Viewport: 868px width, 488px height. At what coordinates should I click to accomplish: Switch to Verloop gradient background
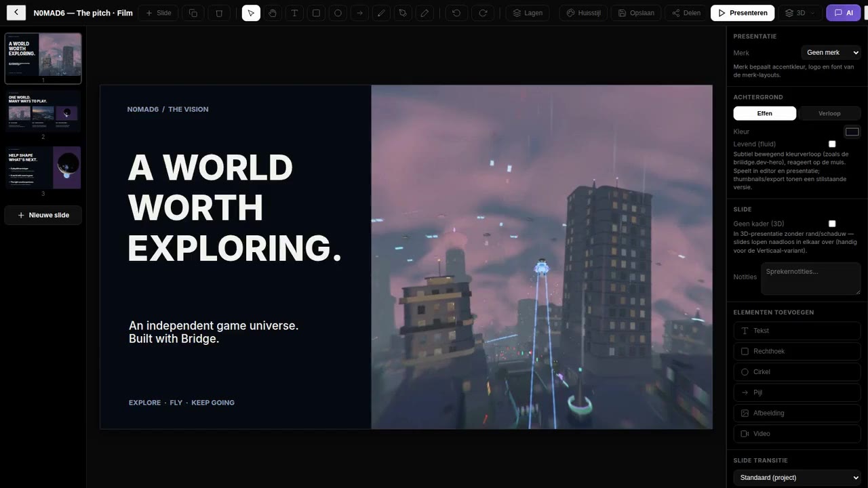click(x=829, y=113)
